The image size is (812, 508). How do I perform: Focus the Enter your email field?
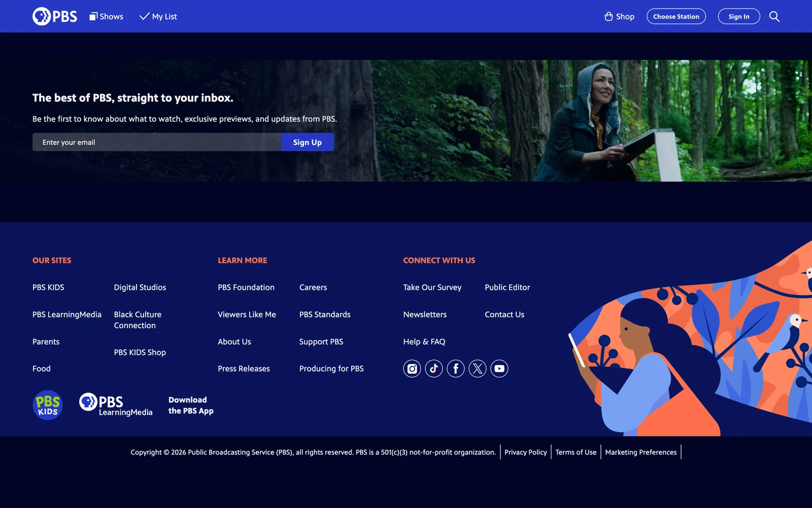point(157,142)
